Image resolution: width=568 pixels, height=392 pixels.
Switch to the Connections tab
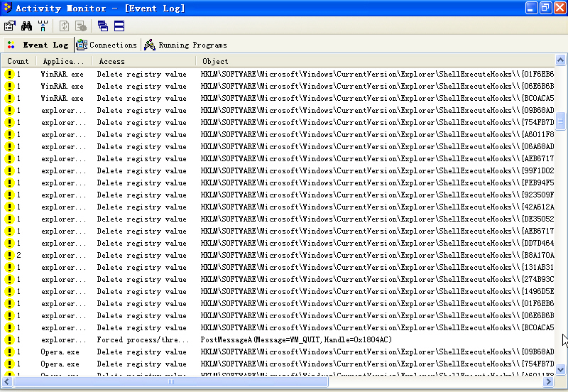tap(106, 45)
